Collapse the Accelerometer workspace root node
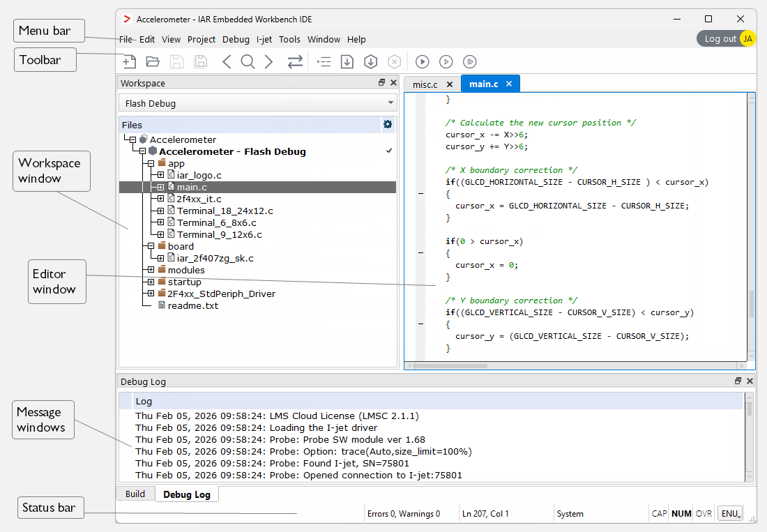767x532 pixels. (x=132, y=140)
